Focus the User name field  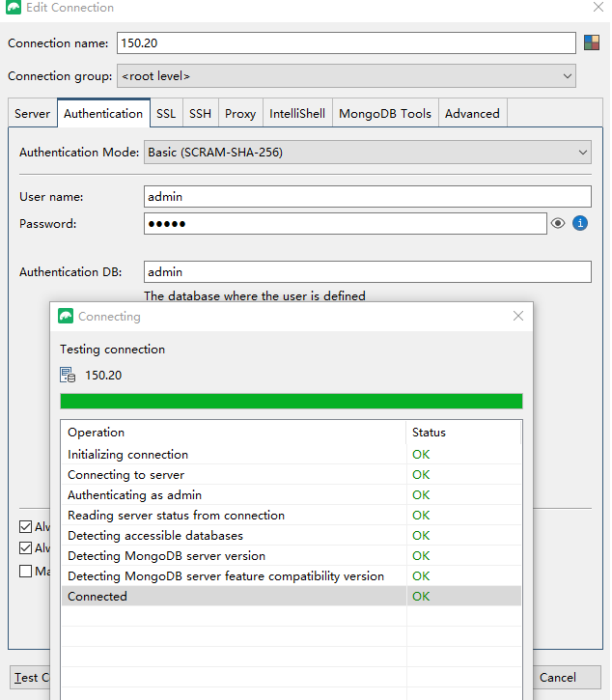(368, 196)
